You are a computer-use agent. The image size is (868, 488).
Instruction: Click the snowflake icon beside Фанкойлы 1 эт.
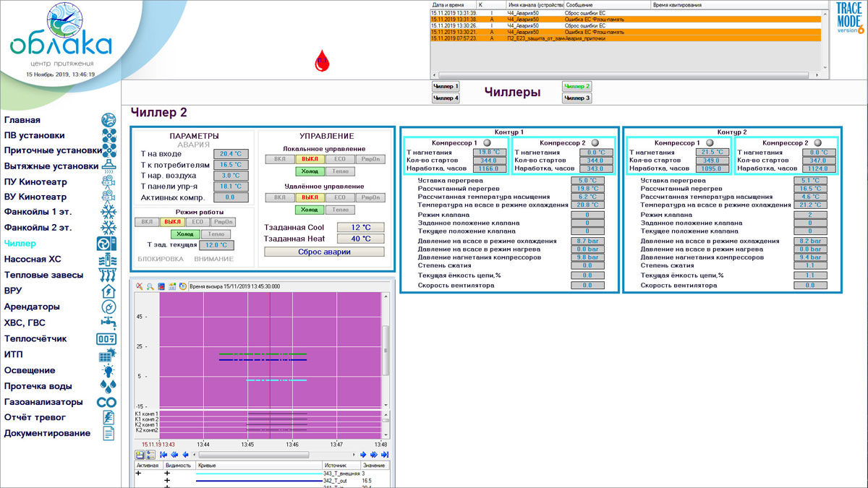point(108,212)
